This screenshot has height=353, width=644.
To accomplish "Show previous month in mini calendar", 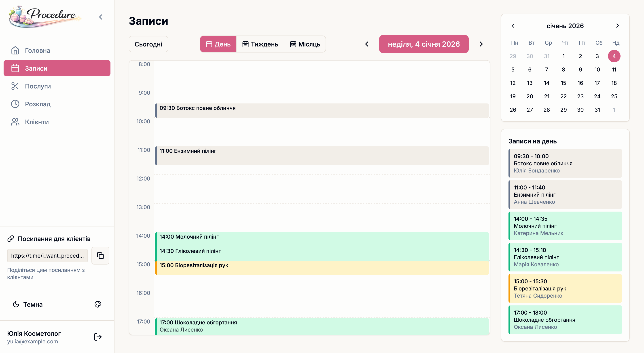I will (513, 26).
